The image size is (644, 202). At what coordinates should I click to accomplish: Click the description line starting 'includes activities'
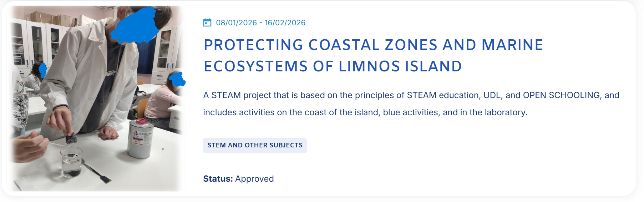click(365, 112)
